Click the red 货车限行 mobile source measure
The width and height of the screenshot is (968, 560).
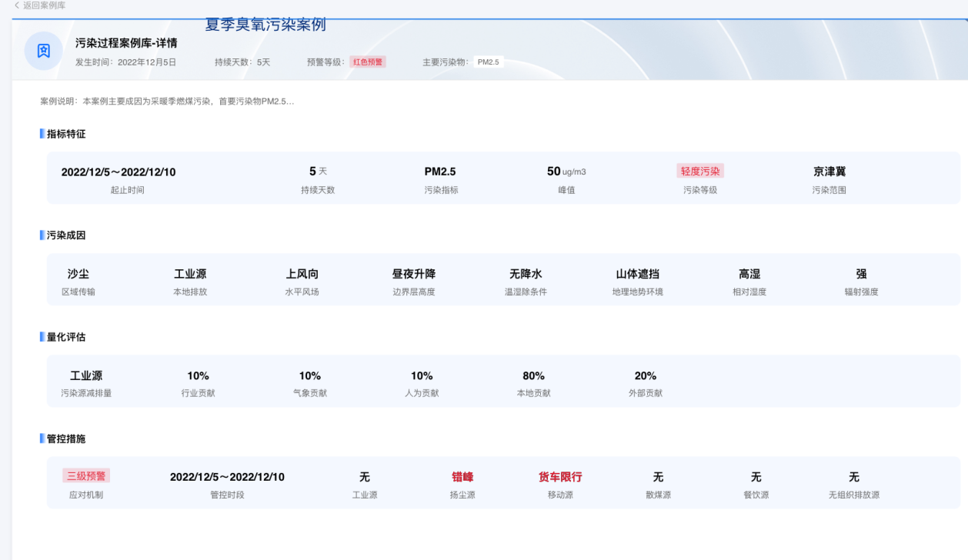(560, 476)
